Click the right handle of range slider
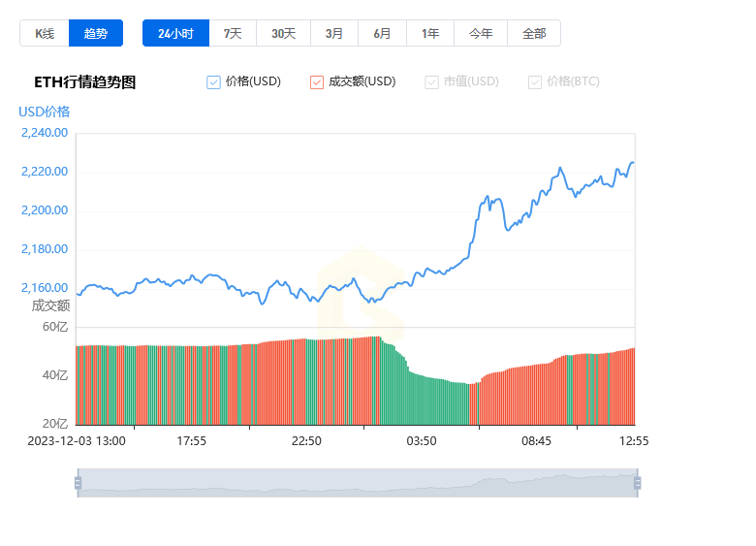 tap(638, 483)
